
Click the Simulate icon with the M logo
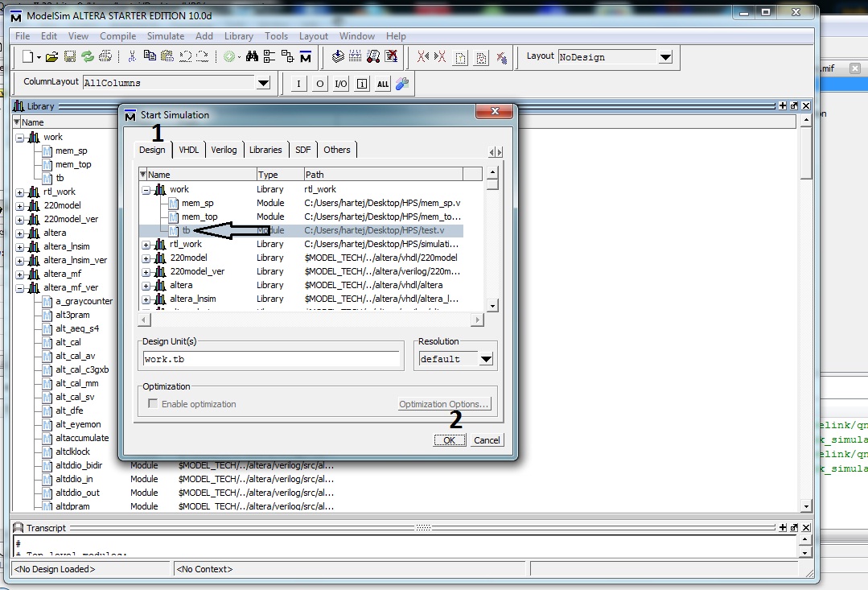point(305,56)
